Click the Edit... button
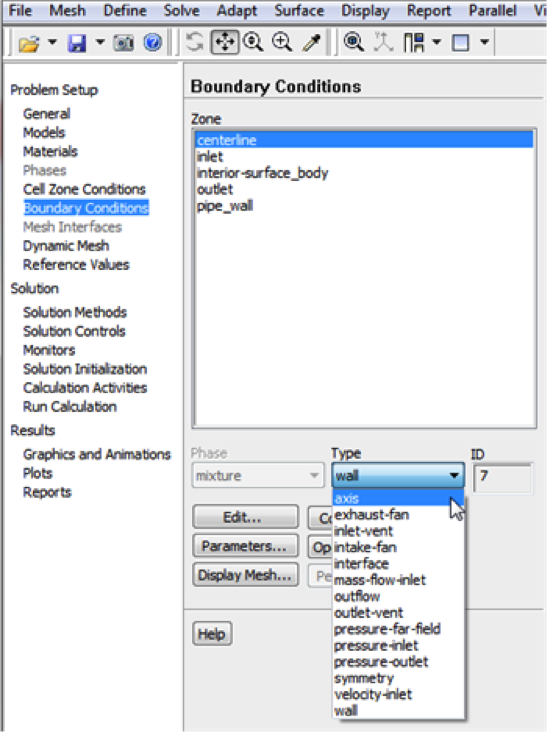 245,517
